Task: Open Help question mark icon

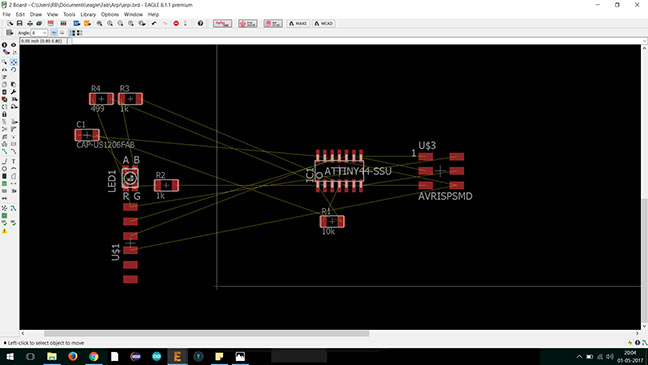Action: 200,24
